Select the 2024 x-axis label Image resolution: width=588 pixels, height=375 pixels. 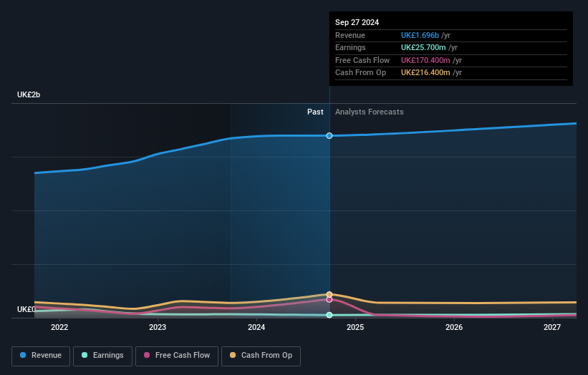coord(256,328)
